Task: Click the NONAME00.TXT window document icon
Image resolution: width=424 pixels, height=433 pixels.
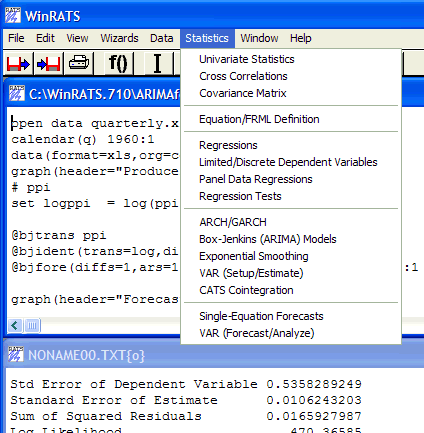Action: point(16,354)
